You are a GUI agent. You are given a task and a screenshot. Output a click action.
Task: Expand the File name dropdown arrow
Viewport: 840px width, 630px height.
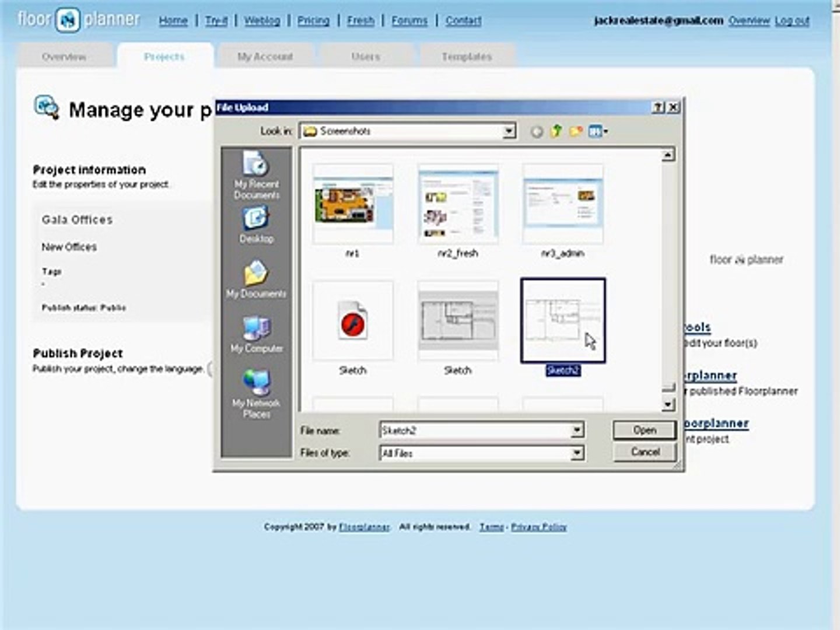576,430
